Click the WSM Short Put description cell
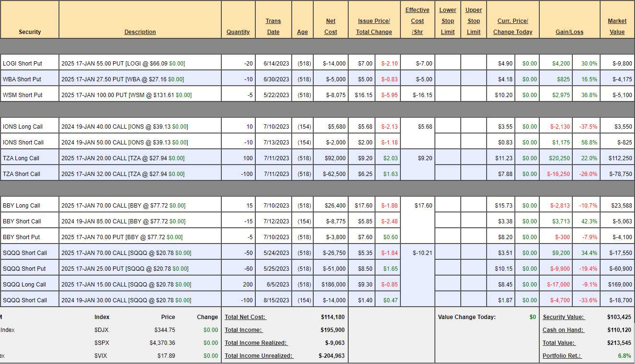The image size is (635, 364). [126, 95]
